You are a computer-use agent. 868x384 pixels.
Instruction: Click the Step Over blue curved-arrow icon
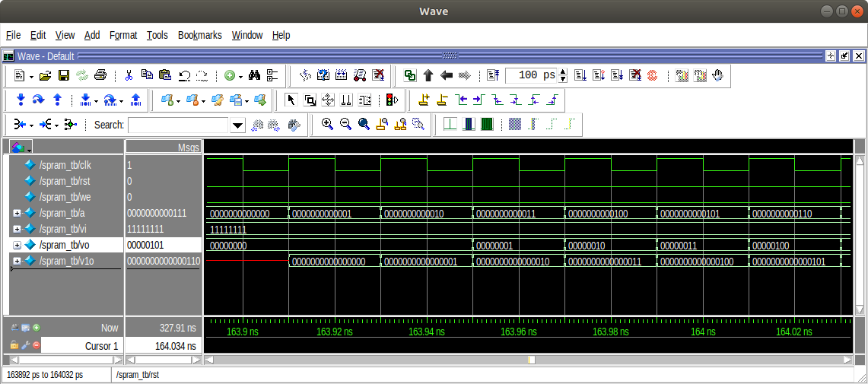pos(39,100)
